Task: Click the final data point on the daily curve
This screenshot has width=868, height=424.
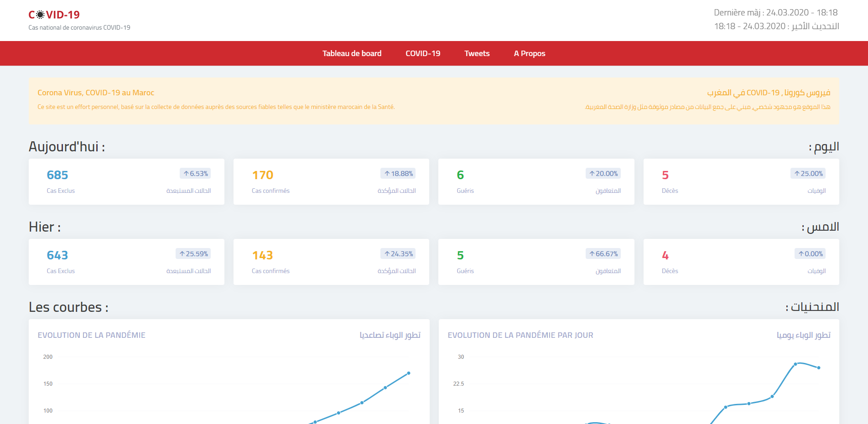Action: point(819,367)
